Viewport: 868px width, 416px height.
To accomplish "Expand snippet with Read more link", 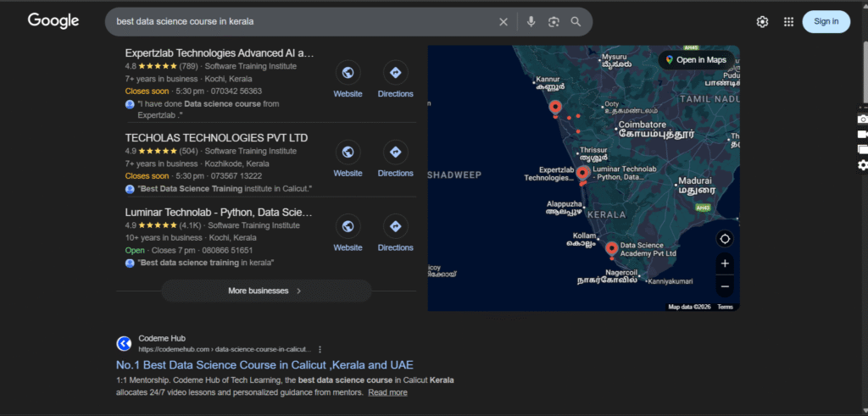I will tap(387, 392).
